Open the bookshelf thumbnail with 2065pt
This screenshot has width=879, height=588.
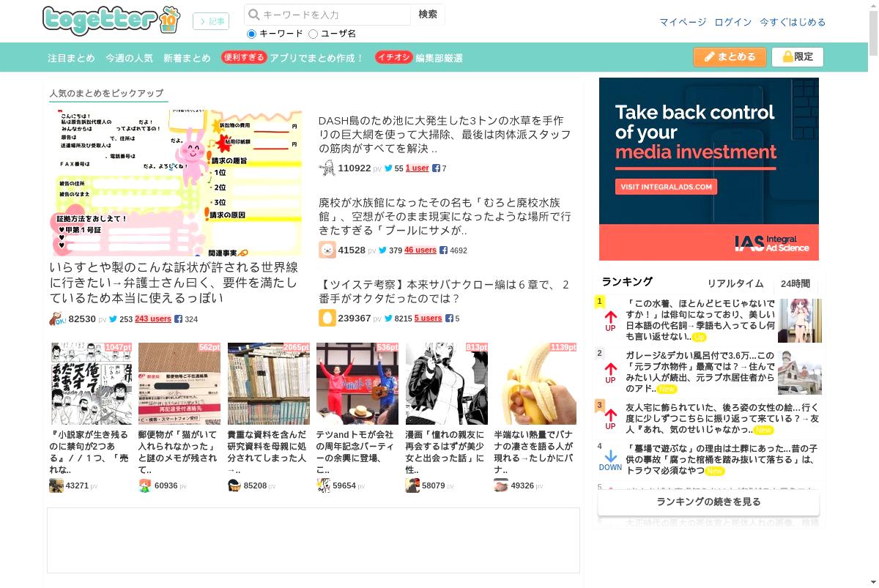(269, 384)
